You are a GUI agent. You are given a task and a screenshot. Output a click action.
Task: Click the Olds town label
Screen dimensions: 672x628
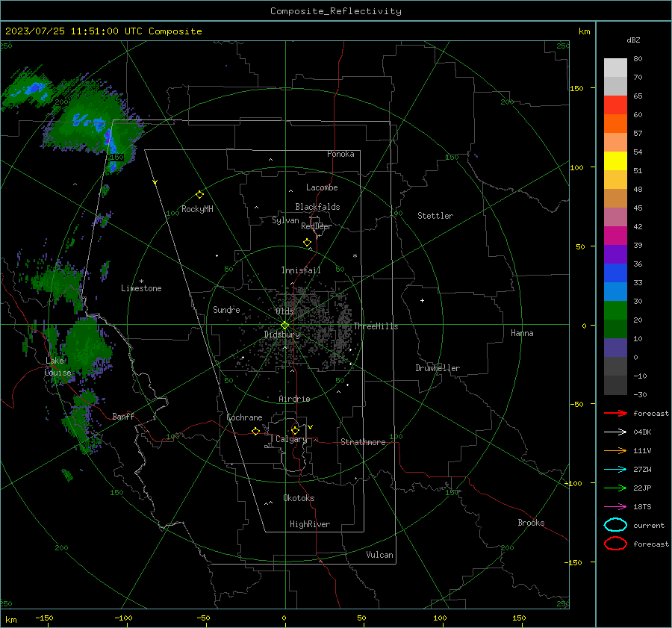284,311
